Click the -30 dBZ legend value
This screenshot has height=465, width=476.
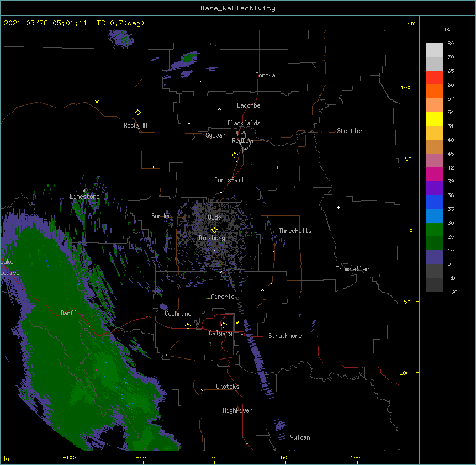452,292
